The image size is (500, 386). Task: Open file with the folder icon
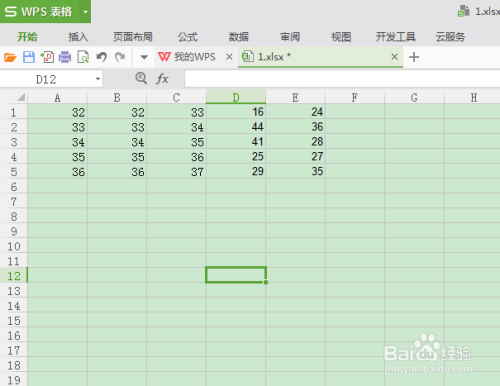coord(10,57)
